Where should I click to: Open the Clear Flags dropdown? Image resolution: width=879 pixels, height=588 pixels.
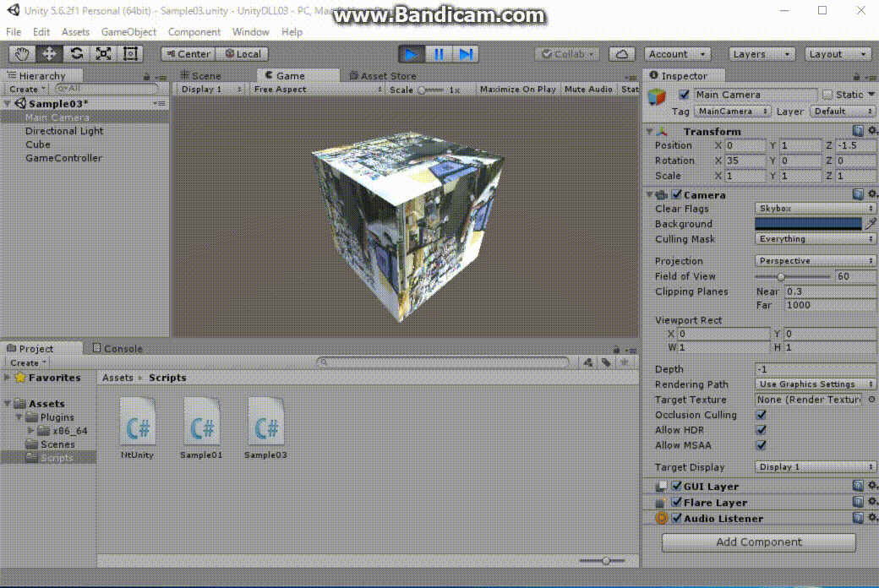tap(815, 209)
